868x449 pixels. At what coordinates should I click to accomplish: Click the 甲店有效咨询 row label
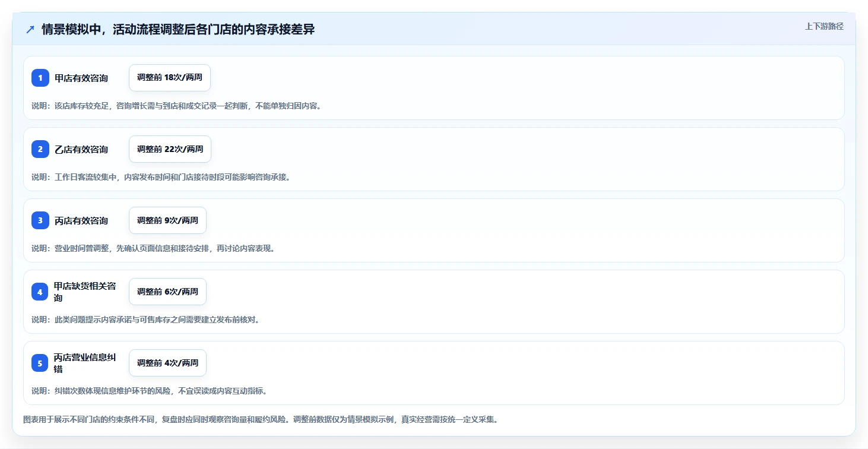[81, 78]
